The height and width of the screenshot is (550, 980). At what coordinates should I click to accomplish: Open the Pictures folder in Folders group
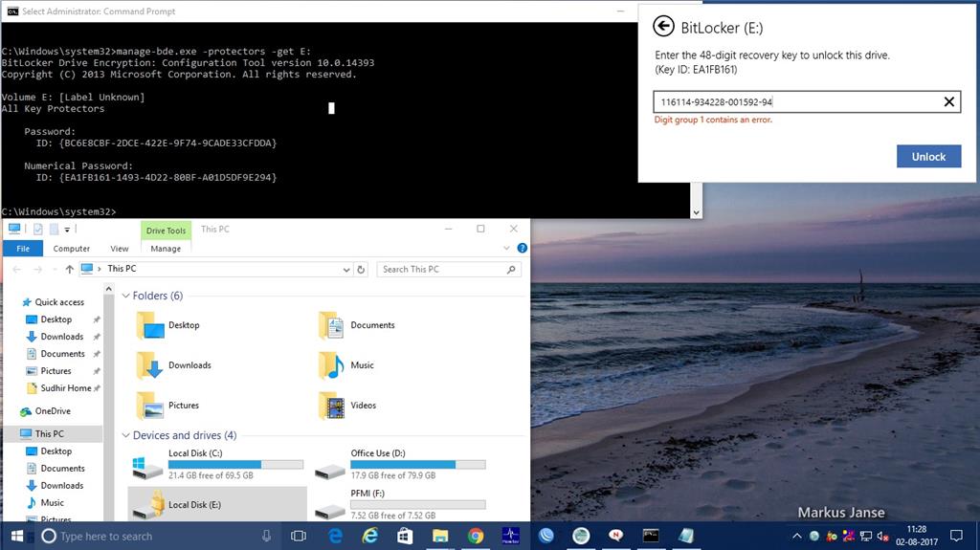coord(167,405)
